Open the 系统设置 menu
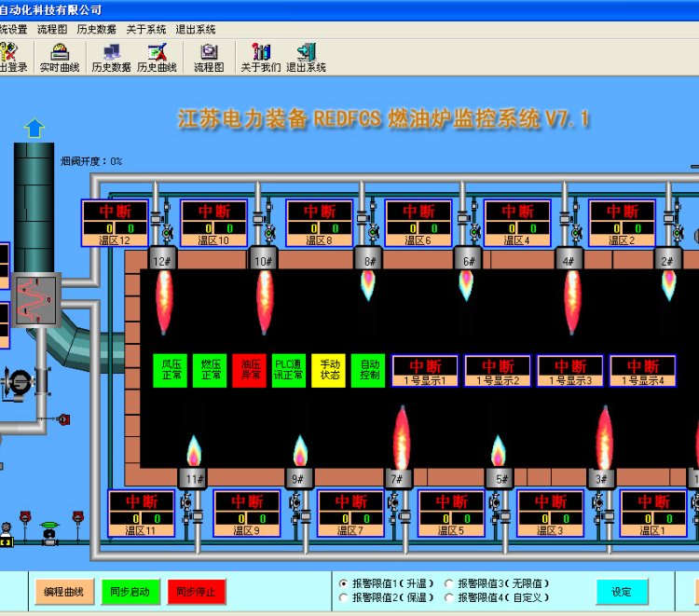This screenshot has height=616, width=699. pos(13,30)
